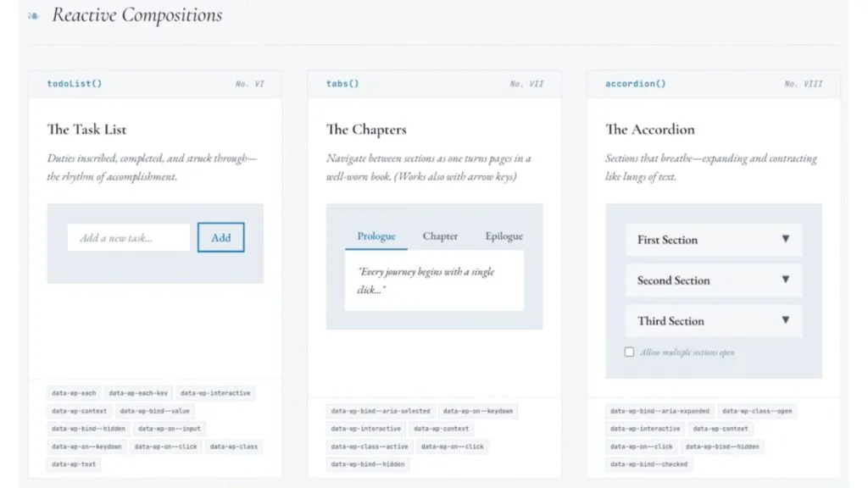Click the arrow icon on Third Section
Image resolution: width=868 pixels, height=488 pixels.
(786, 320)
